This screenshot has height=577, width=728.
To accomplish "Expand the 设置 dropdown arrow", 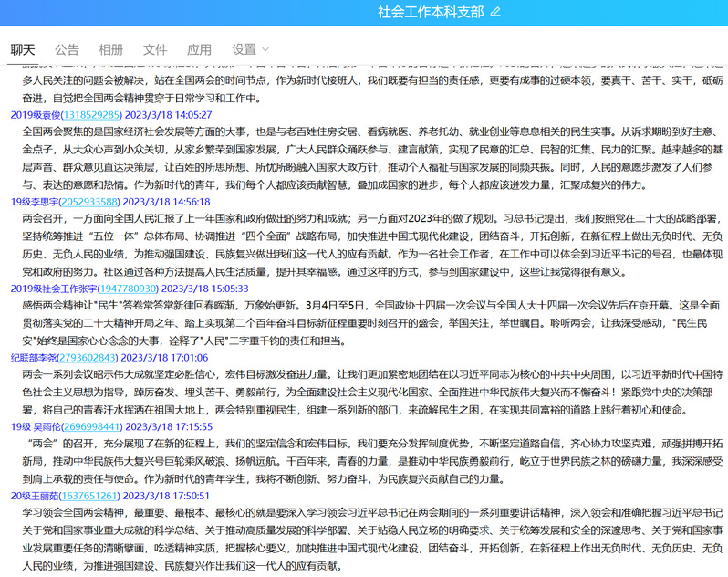I will click(x=265, y=49).
